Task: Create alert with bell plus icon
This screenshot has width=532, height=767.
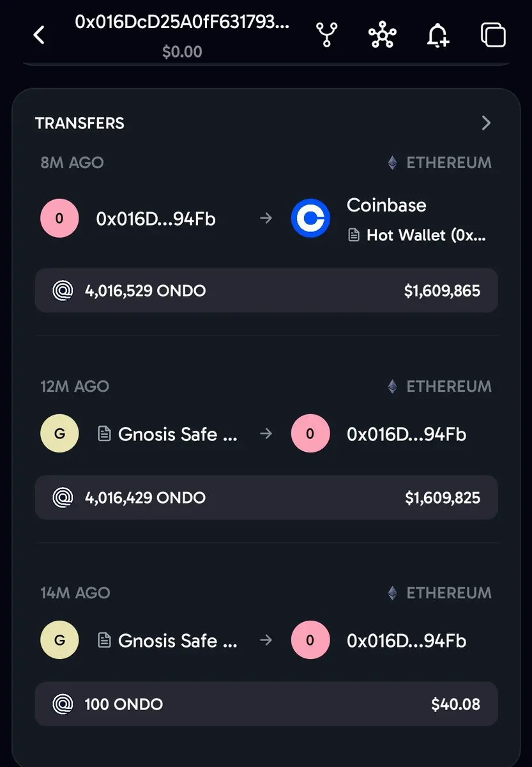Action: (437, 35)
